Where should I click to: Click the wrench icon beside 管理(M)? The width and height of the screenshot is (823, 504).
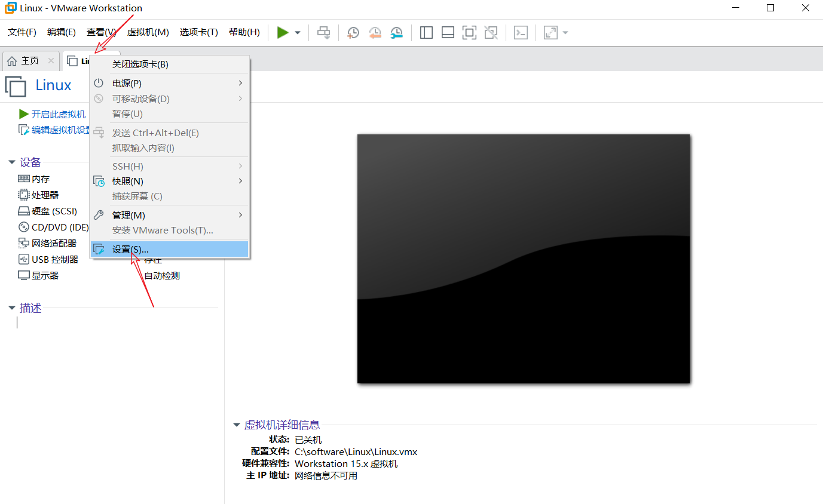point(99,215)
